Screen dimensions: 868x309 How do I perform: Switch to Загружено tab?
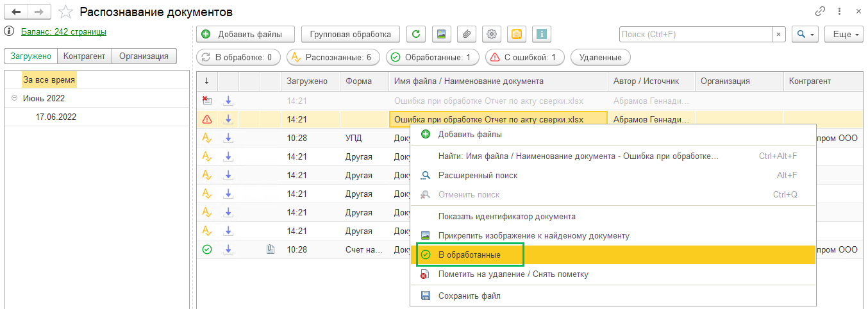tap(31, 56)
